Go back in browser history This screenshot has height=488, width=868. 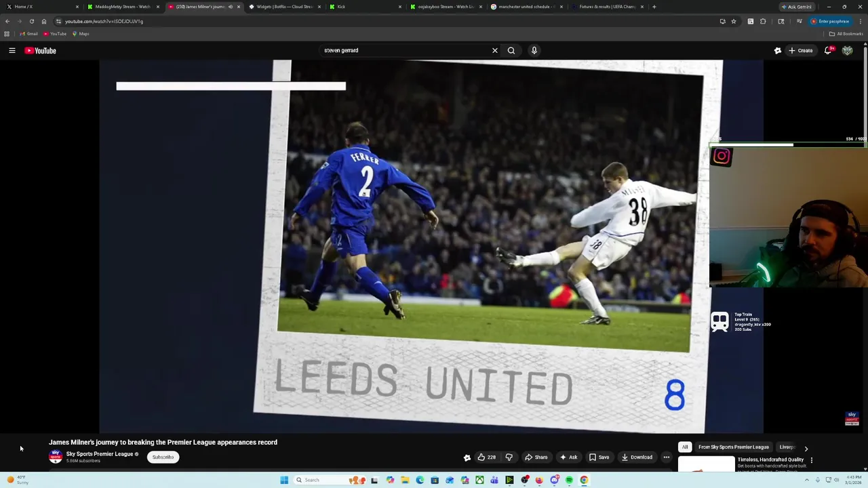pyautogui.click(x=7, y=21)
